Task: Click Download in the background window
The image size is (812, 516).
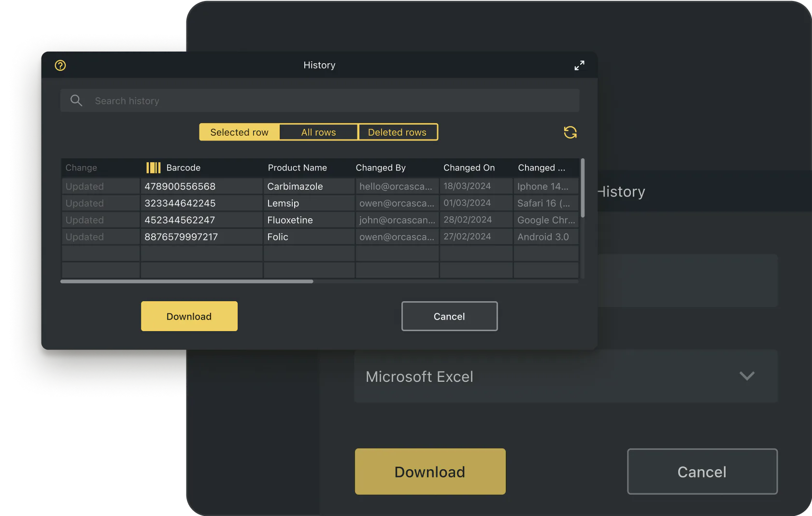Action: coord(430,472)
